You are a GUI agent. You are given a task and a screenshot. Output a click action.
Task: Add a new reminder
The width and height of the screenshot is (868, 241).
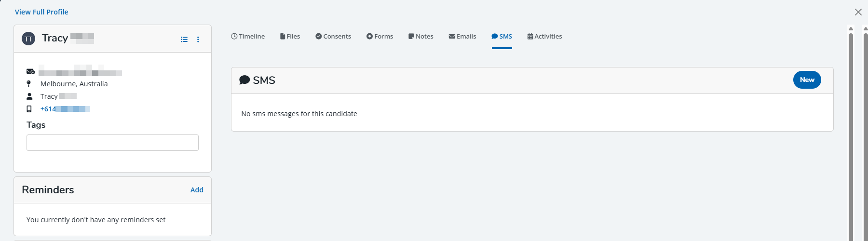point(197,190)
